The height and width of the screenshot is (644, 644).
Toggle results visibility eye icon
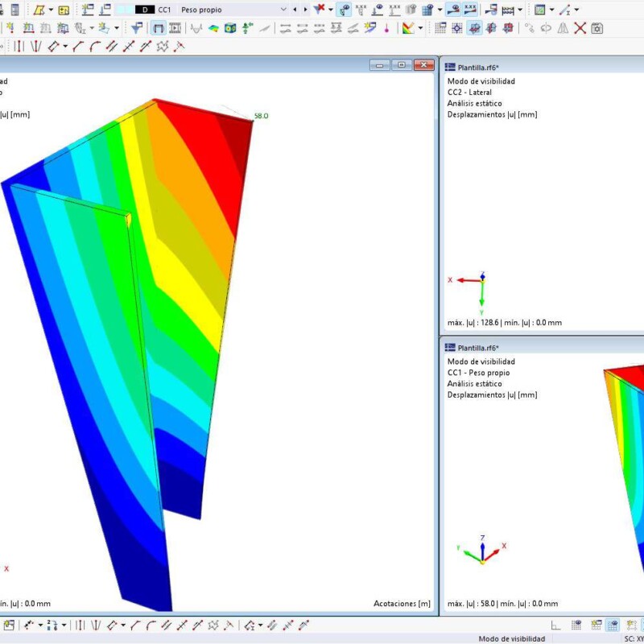point(345,10)
